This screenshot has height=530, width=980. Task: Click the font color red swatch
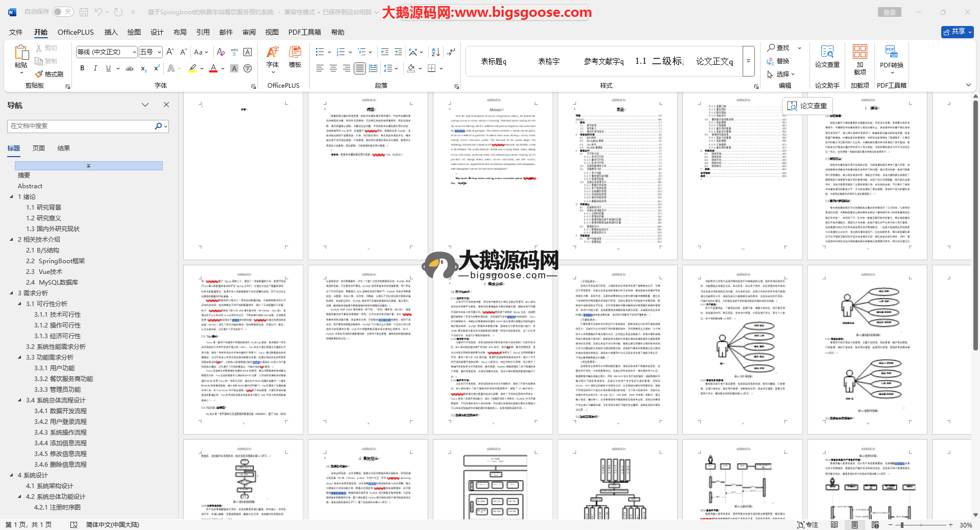pyautogui.click(x=213, y=68)
